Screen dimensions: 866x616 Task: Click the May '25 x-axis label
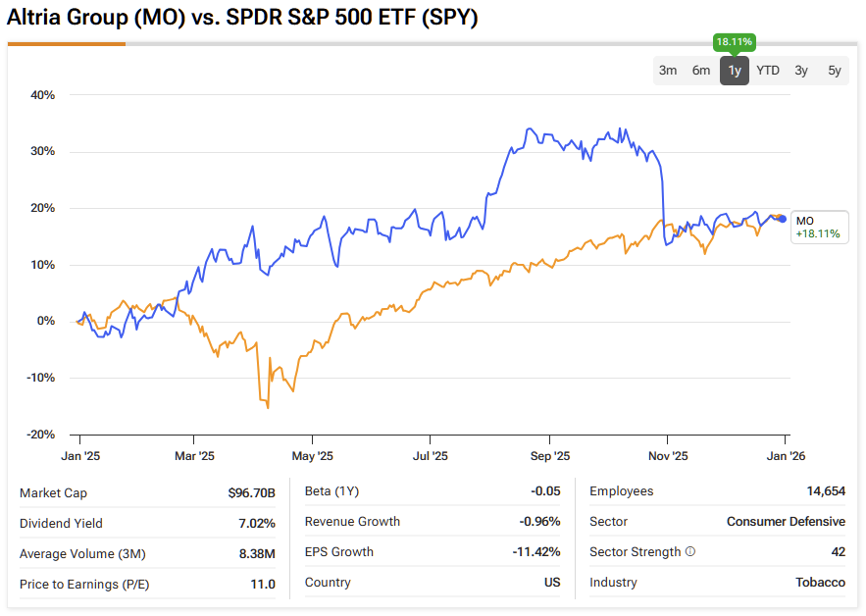click(312, 456)
